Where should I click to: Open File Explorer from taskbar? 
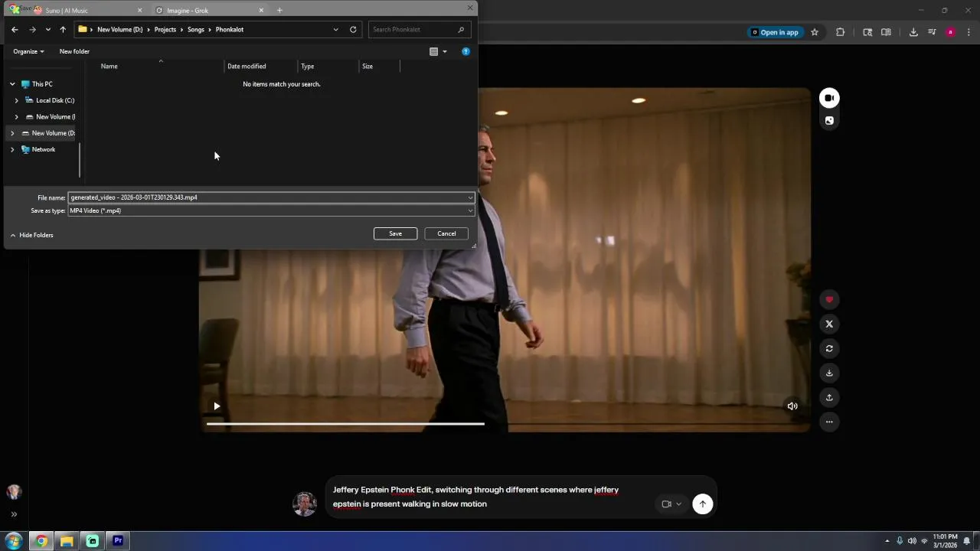[67, 541]
